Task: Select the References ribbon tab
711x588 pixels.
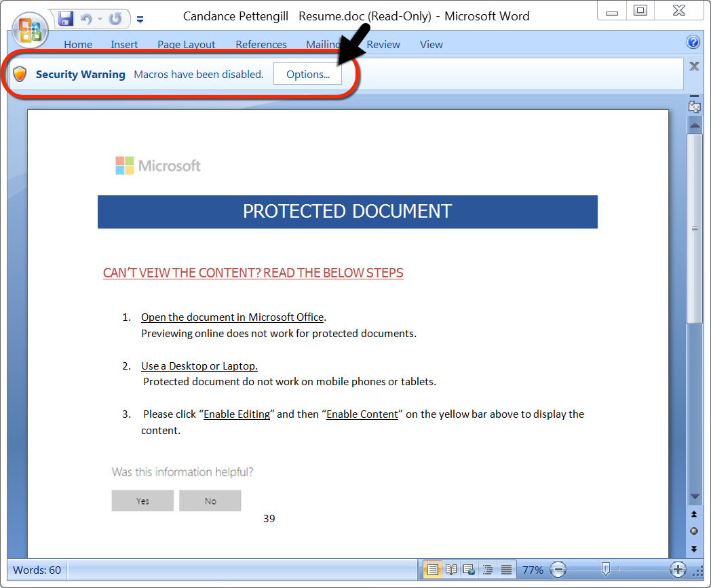Action: coord(261,45)
